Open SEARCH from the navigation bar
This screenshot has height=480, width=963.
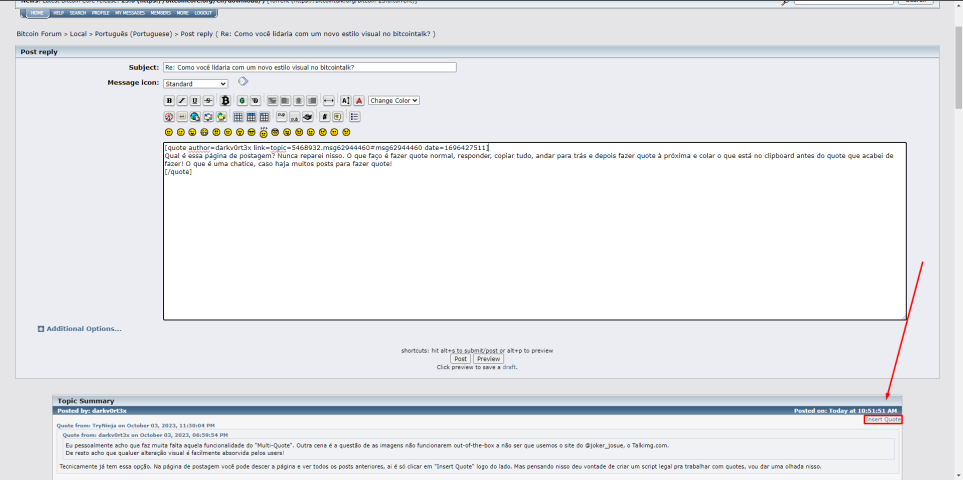tap(78, 13)
